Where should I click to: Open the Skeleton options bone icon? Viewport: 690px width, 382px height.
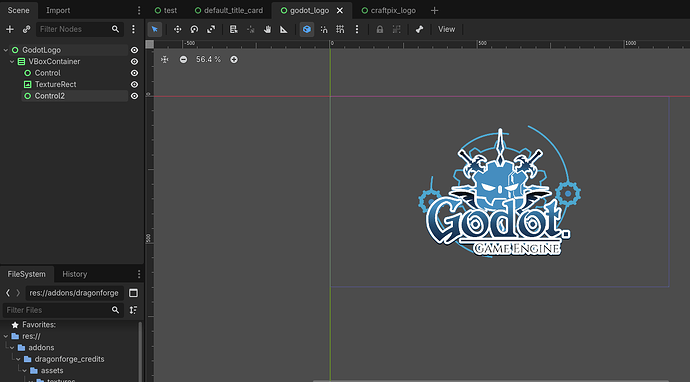coord(419,29)
